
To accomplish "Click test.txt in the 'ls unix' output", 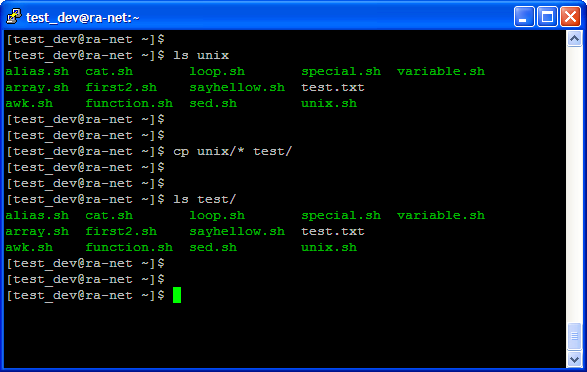I will pyautogui.click(x=333, y=88).
